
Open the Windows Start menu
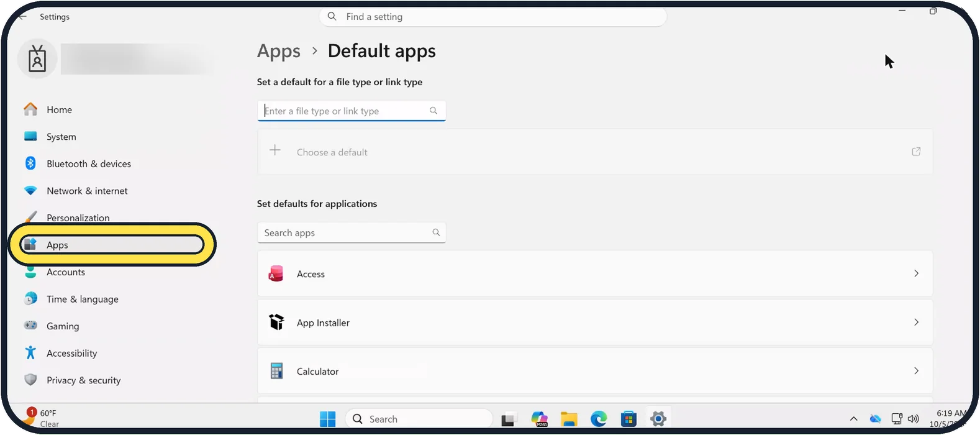(328, 419)
